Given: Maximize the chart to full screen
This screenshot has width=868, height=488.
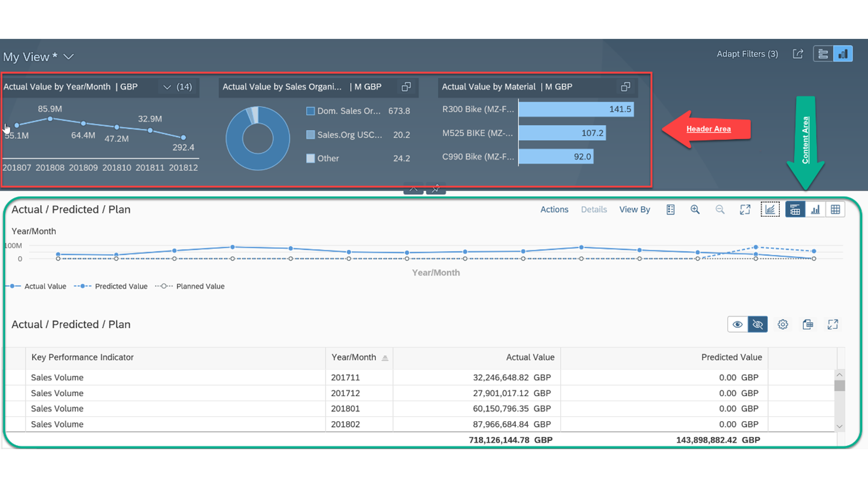Looking at the screenshot, I should point(745,210).
